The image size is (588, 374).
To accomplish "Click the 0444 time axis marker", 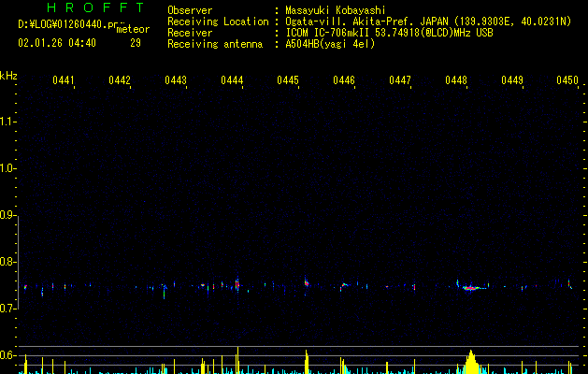I will 232,80.
